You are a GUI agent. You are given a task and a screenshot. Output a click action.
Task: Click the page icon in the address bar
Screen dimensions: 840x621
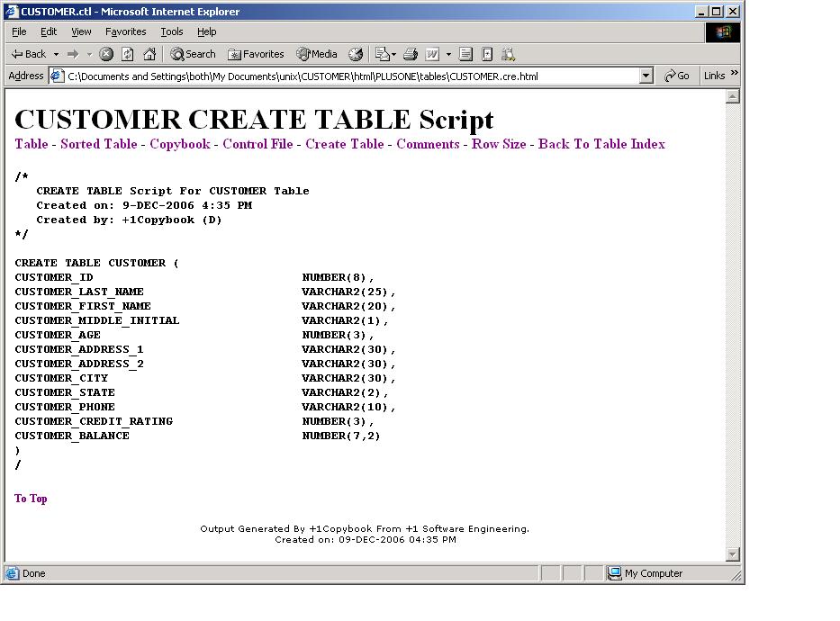(57, 76)
